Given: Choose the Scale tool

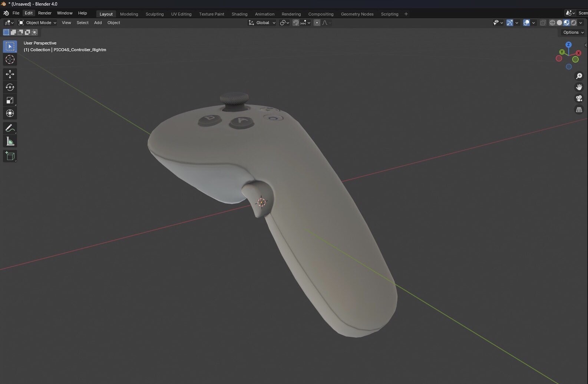Looking at the screenshot, I should point(10,100).
